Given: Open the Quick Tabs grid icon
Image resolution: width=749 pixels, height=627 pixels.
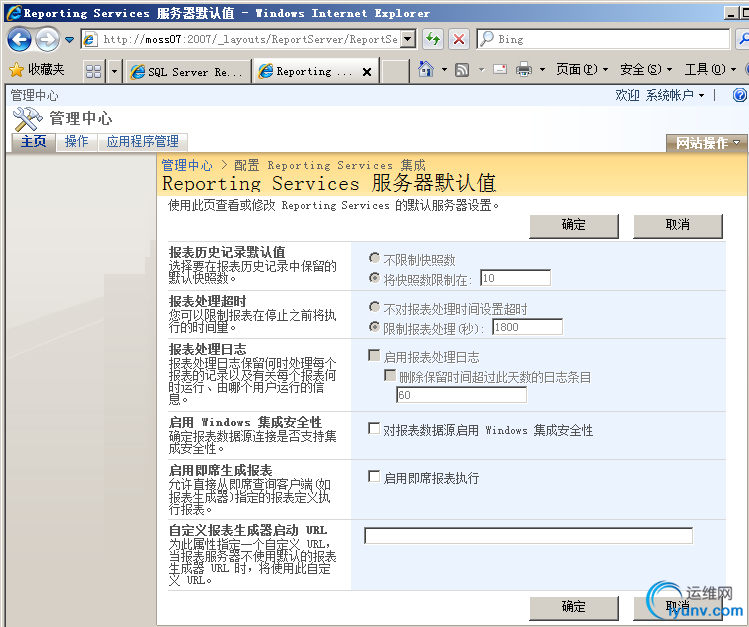Looking at the screenshot, I should (93, 72).
